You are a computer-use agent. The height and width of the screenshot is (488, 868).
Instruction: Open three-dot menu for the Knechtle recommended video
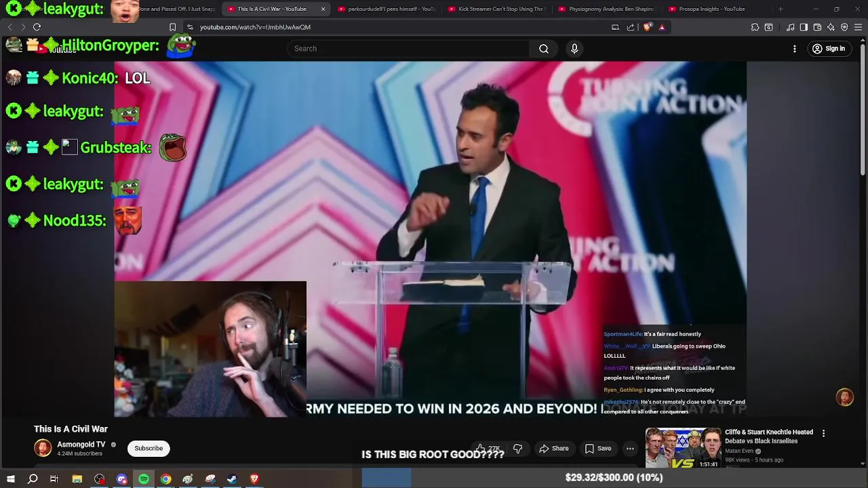[823, 433]
